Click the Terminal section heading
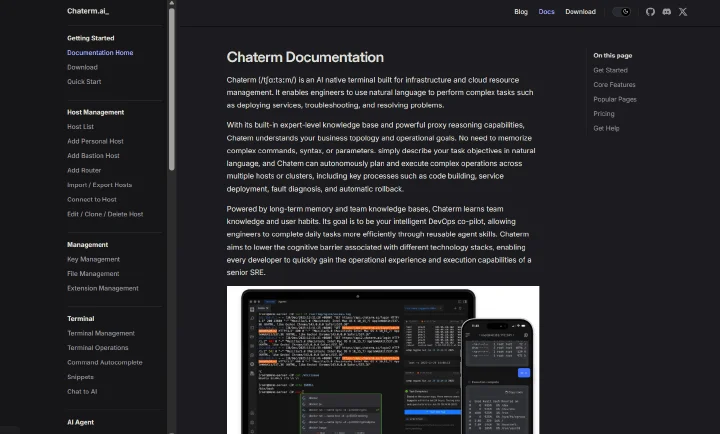 pos(81,319)
